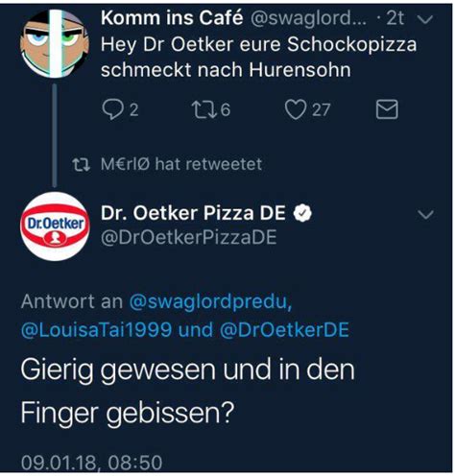Screen dimensions: 455x476
Task: Click the 09.01.18, 08:50 timestamp
Action: coord(92,463)
